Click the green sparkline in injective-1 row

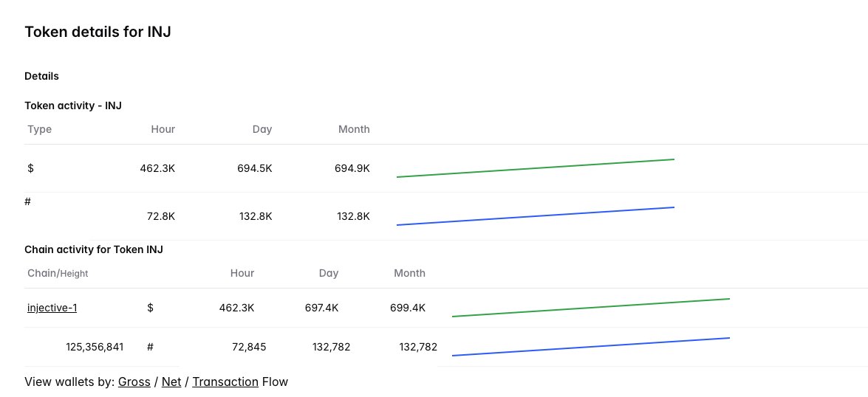(x=591, y=308)
